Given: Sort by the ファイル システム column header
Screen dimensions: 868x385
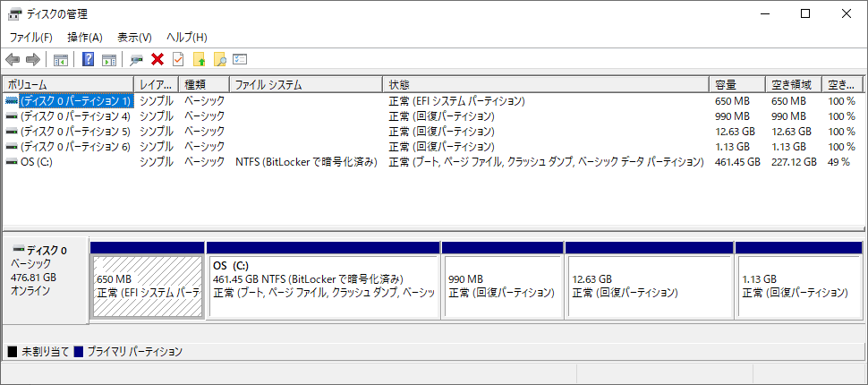Looking at the screenshot, I should coord(305,85).
